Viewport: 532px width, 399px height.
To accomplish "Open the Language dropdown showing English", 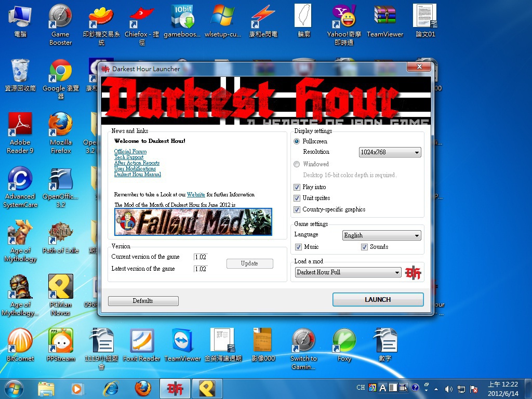I will click(x=381, y=235).
